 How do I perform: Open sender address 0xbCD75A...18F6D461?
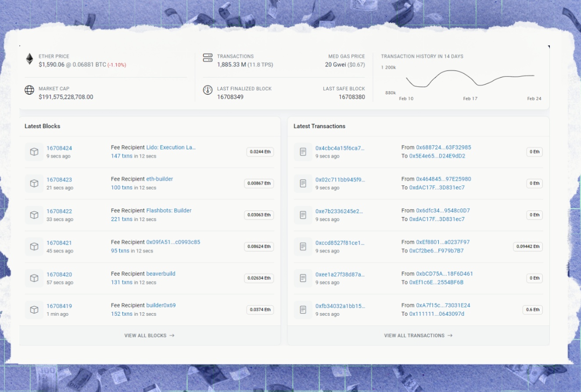445,274
